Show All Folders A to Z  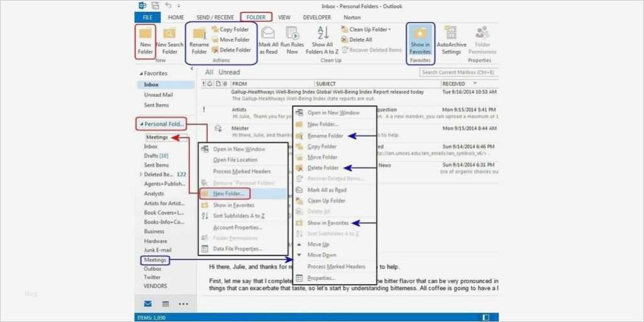coord(323,41)
